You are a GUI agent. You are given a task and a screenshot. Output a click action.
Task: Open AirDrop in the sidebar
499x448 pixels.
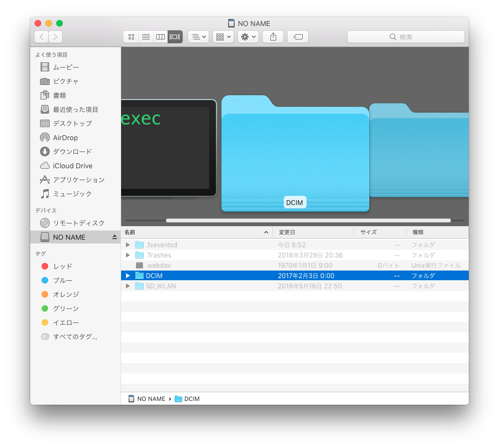point(75,137)
